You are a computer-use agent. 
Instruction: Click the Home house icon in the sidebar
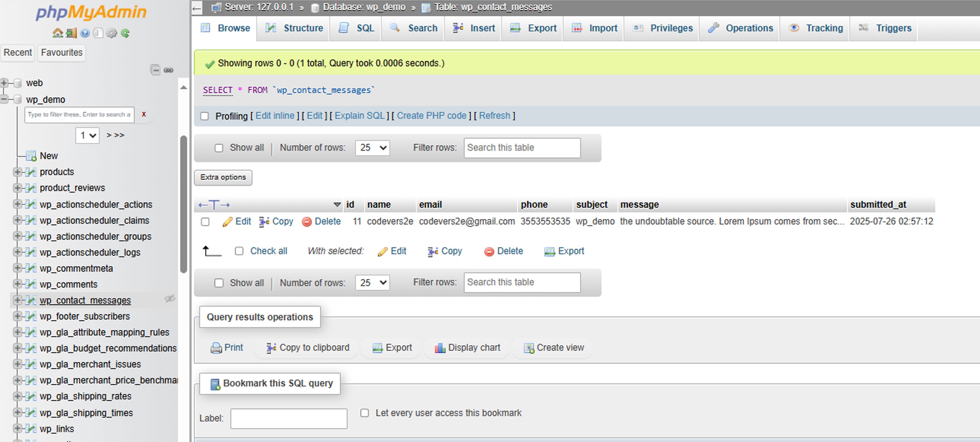coord(58,33)
